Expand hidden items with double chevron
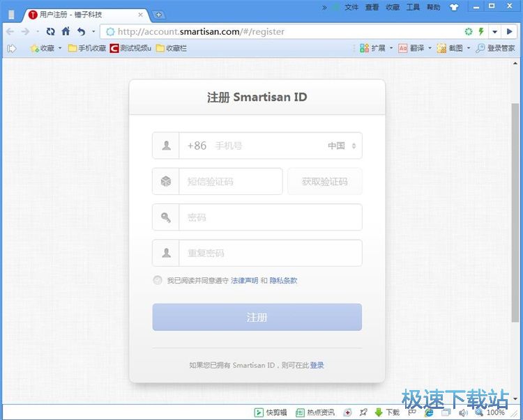 pyautogui.click(x=324, y=8)
